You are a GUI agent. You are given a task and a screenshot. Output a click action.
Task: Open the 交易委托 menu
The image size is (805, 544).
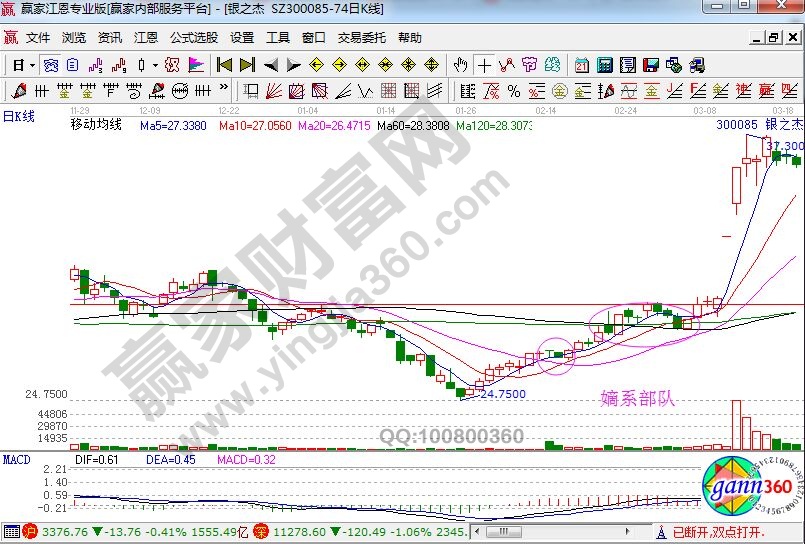coord(361,38)
